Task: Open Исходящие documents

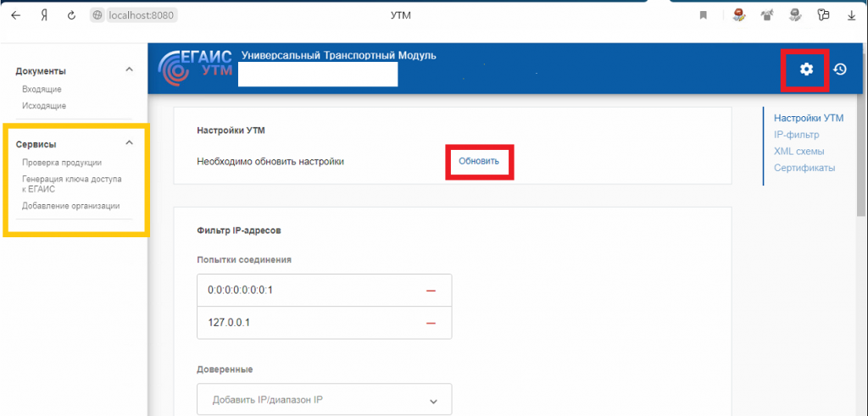Action: (x=44, y=106)
